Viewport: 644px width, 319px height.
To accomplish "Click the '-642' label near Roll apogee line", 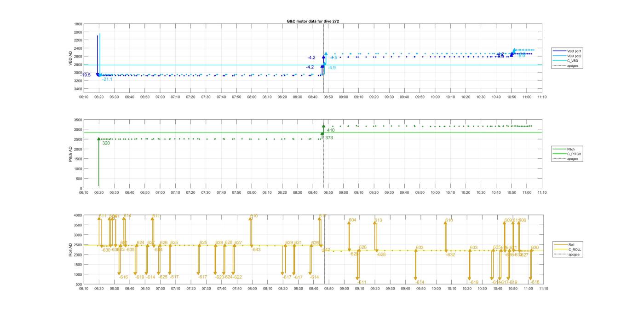I will click(x=326, y=249).
